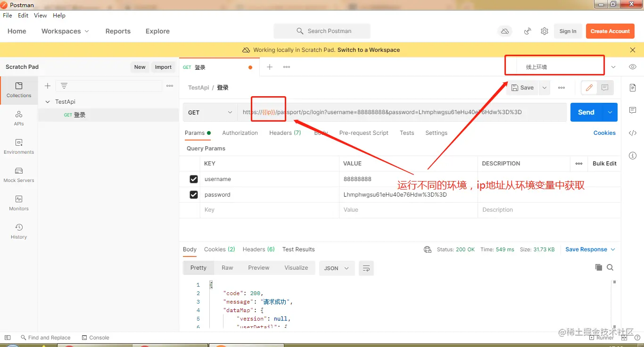This screenshot has width=644, height=347.
Task: Click the satellite capture requests icon
Action: pos(528,31)
